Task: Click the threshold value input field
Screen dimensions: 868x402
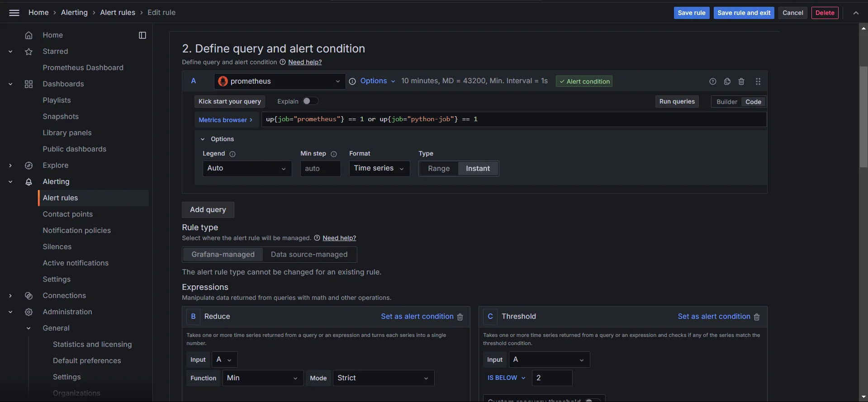Action: pyautogui.click(x=552, y=378)
